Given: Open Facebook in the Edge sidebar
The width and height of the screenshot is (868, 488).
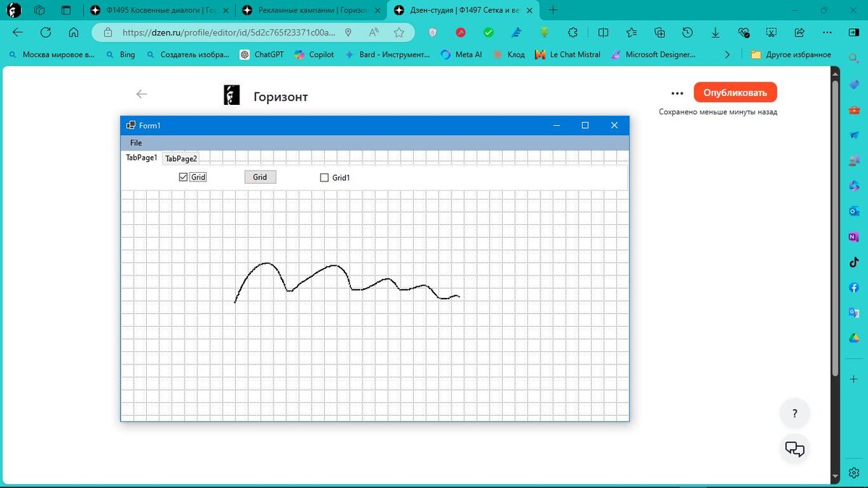Looking at the screenshot, I should pos(854,288).
